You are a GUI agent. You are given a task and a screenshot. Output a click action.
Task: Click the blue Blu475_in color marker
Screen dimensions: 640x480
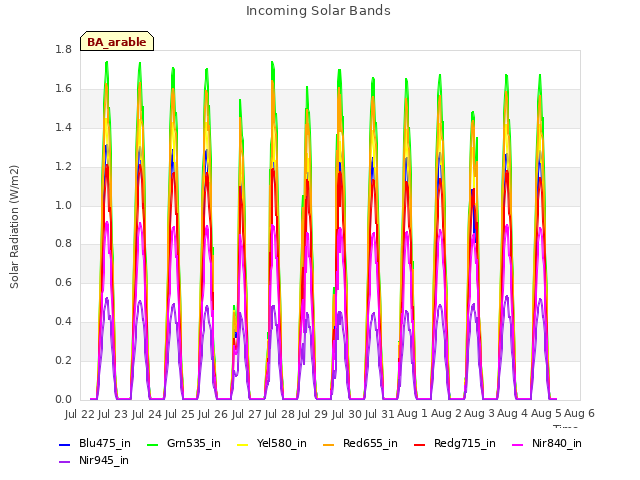[64, 444]
